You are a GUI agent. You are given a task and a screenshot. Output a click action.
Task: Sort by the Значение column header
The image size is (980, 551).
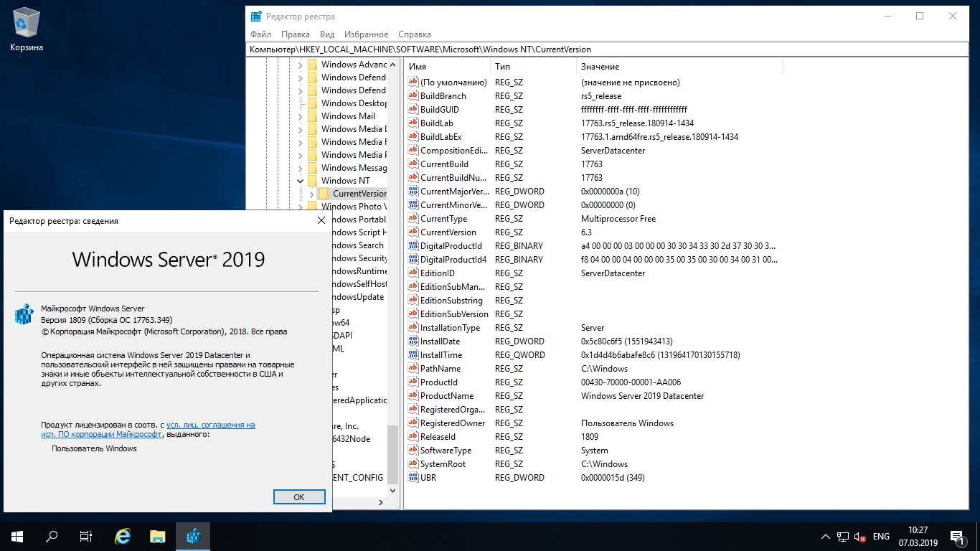pos(679,66)
